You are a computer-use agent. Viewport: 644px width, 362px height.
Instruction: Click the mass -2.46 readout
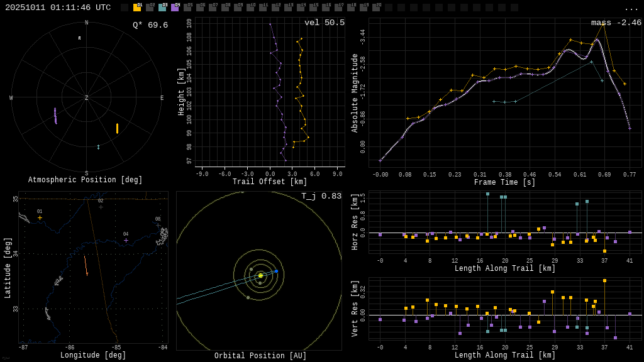[x=616, y=23]
